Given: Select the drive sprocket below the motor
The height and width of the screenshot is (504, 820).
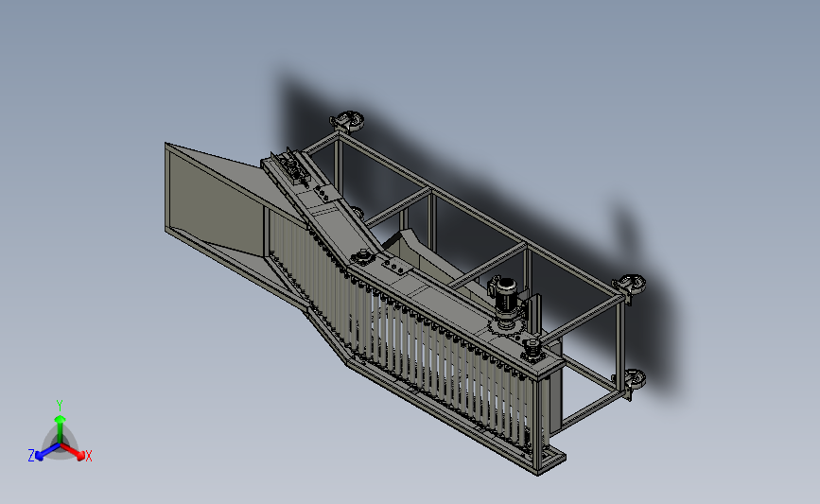Looking at the screenshot, I should (504, 325).
